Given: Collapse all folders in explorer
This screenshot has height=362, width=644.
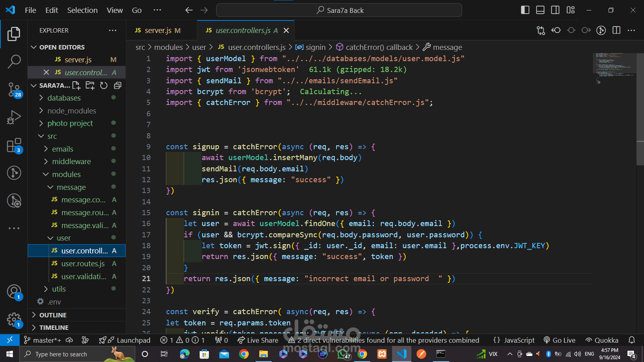Looking at the screenshot, I should (118, 85).
